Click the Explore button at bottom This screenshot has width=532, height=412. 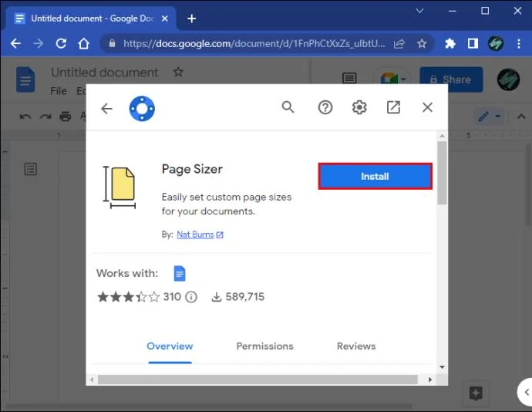pos(476,393)
